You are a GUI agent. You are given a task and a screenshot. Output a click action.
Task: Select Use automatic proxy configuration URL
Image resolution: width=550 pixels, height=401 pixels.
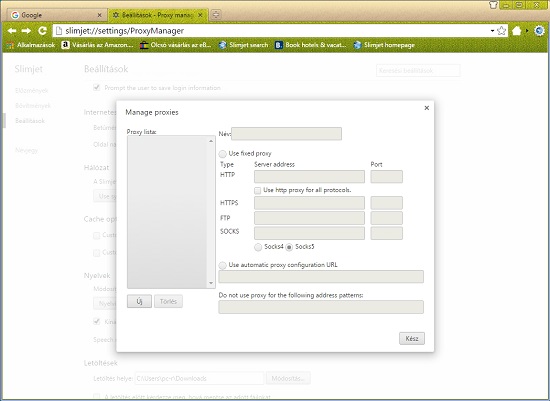[222, 265]
